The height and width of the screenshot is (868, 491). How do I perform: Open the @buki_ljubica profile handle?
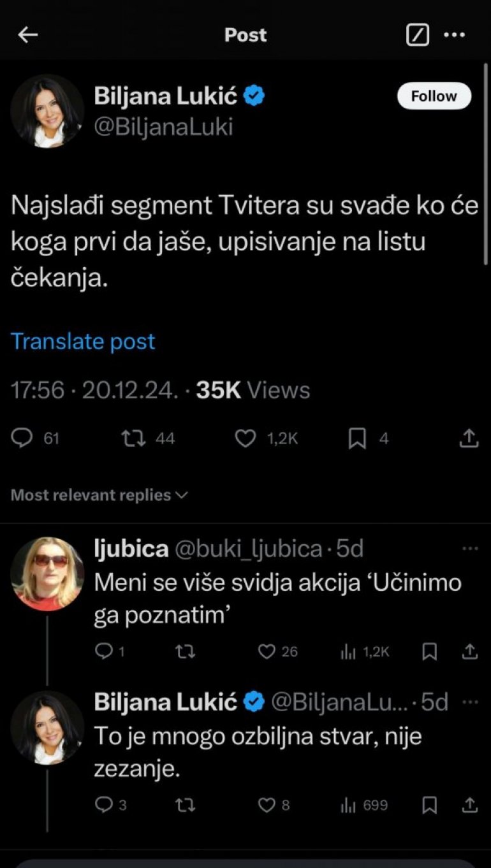pyautogui.click(x=250, y=549)
